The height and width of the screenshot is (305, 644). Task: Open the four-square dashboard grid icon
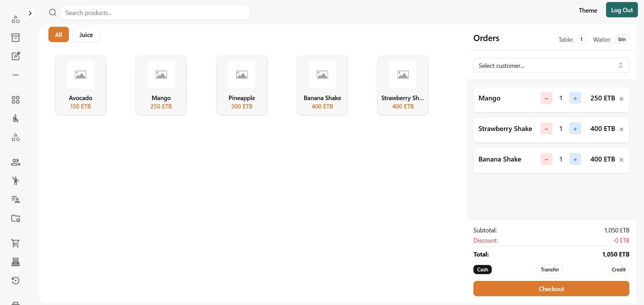tap(16, 100)
